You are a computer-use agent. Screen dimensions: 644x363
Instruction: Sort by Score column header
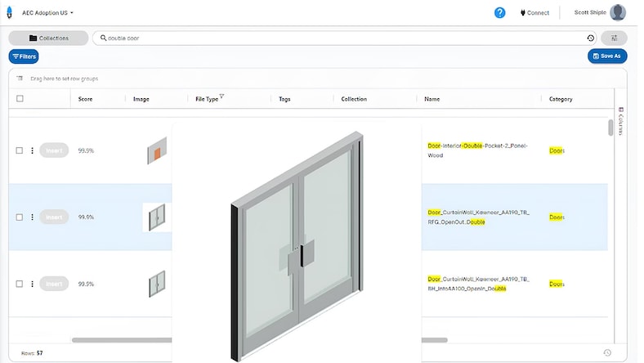point(86,99)
